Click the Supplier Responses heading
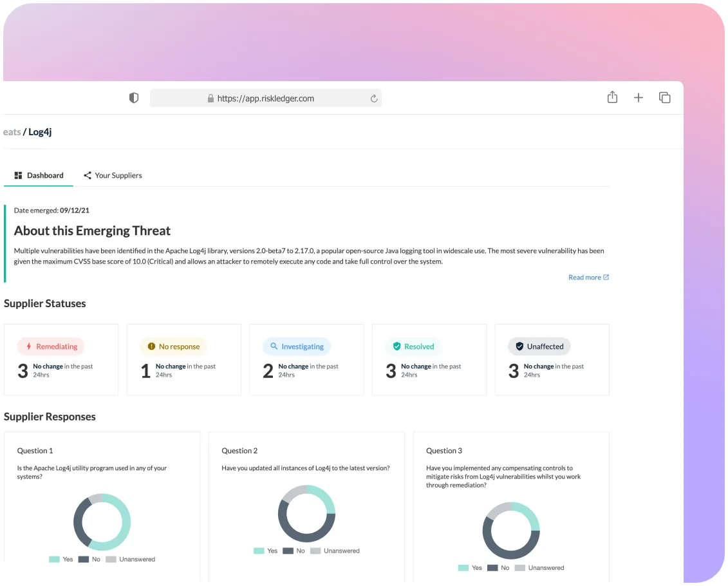Screen dimensions: 728x586 (50, 417)
